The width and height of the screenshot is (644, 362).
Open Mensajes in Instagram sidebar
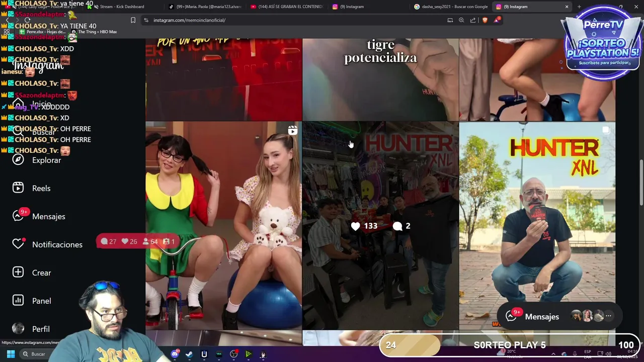pos(39,216)
